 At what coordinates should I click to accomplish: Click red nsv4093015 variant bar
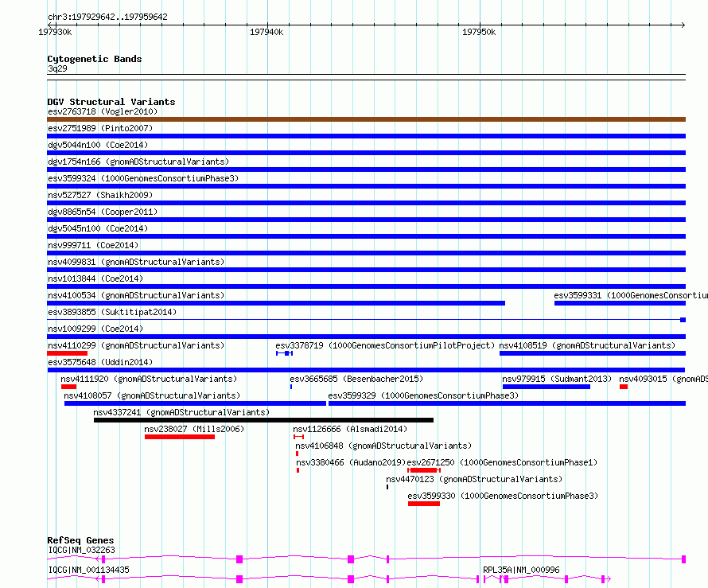point(624,387)
